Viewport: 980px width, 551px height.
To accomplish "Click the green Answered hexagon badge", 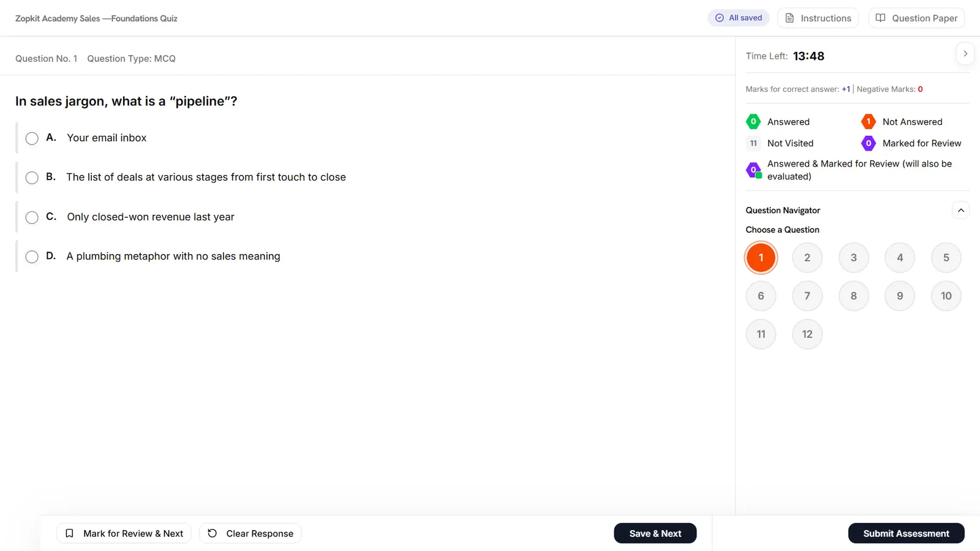I will [753, 121].
